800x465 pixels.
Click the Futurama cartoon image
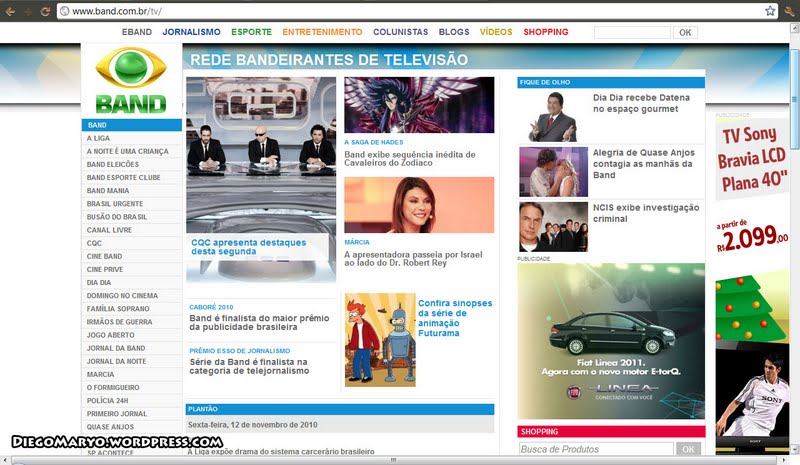tap(380, 340)
